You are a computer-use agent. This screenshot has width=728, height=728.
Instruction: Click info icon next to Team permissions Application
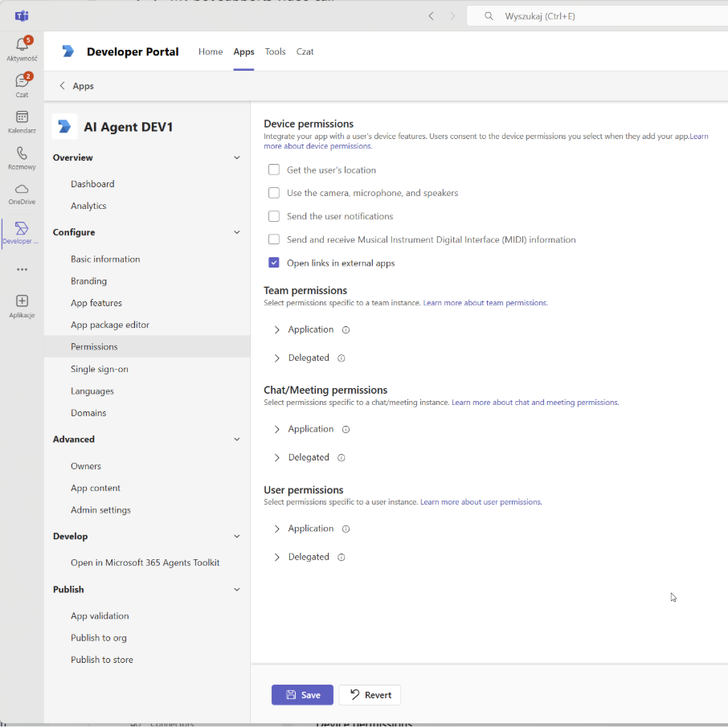point(346,330)
